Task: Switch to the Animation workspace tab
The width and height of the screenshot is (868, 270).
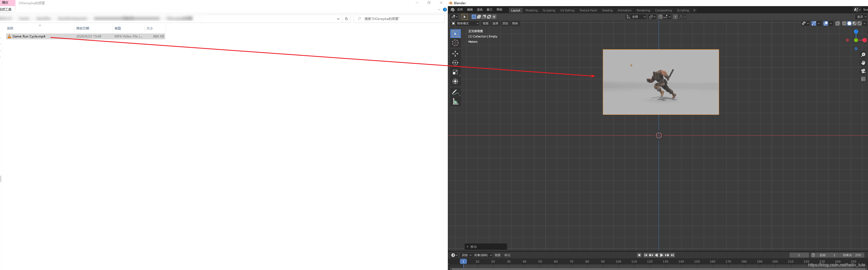Action: coord(624,10)
